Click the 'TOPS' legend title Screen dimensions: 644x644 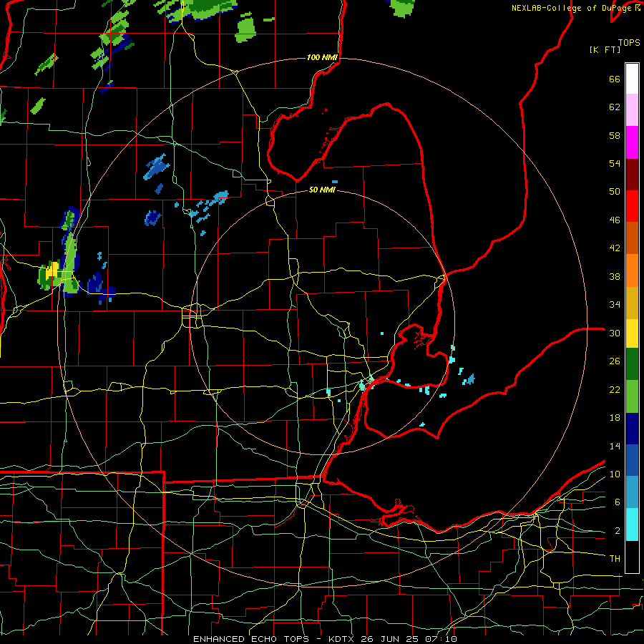629,43
